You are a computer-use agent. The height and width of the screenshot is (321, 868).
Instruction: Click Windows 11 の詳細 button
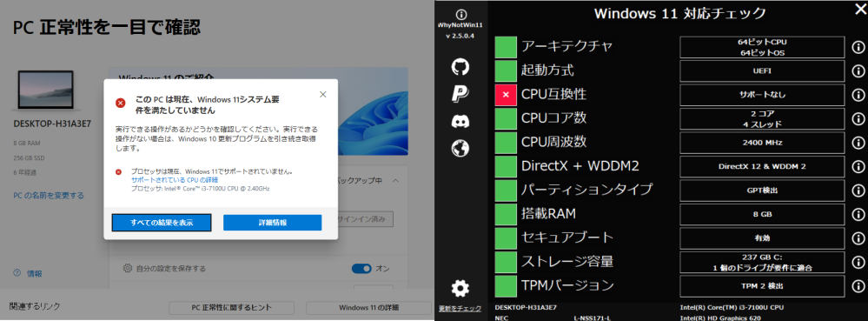click(368, 308)
